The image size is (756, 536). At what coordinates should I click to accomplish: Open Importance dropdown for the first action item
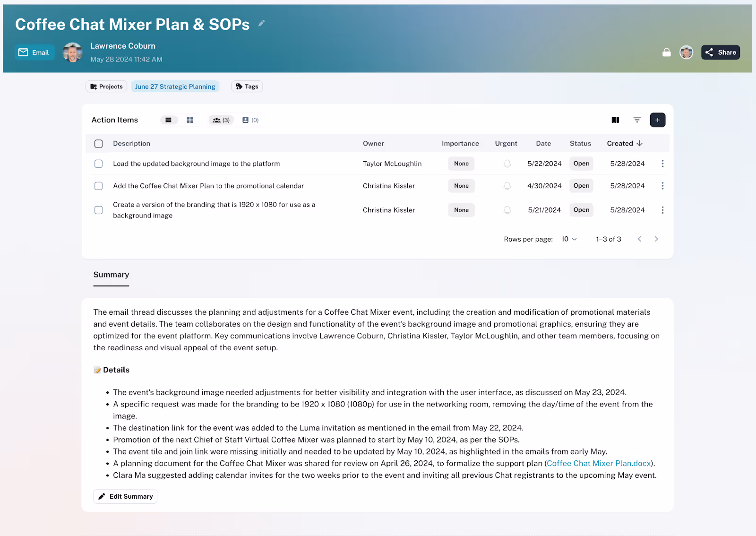461,164
